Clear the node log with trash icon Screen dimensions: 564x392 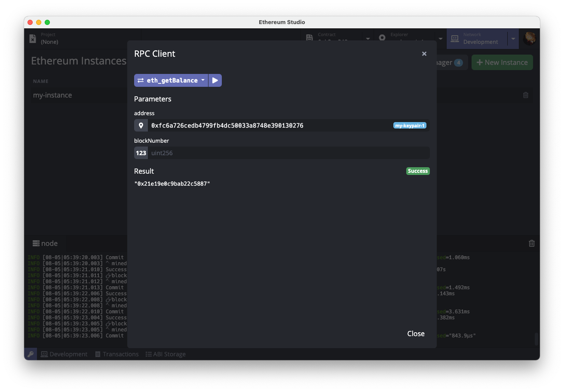pyautogui.click(x=532, y=243)
